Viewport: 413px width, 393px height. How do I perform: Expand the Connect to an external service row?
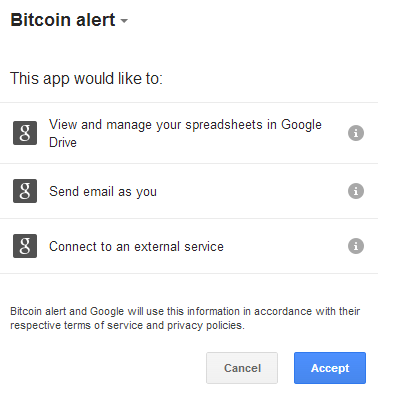[189, 246]
